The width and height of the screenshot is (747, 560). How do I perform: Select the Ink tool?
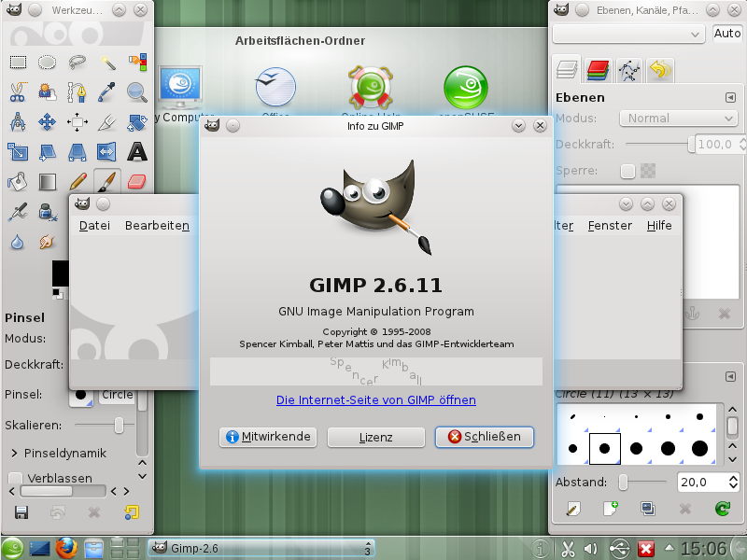(x=48, y=212)
